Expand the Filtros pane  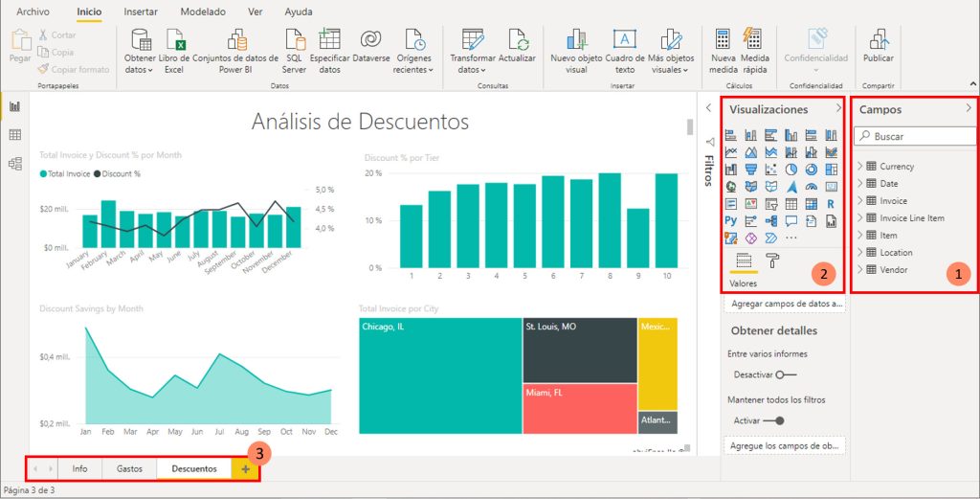(x=708, y=108)
